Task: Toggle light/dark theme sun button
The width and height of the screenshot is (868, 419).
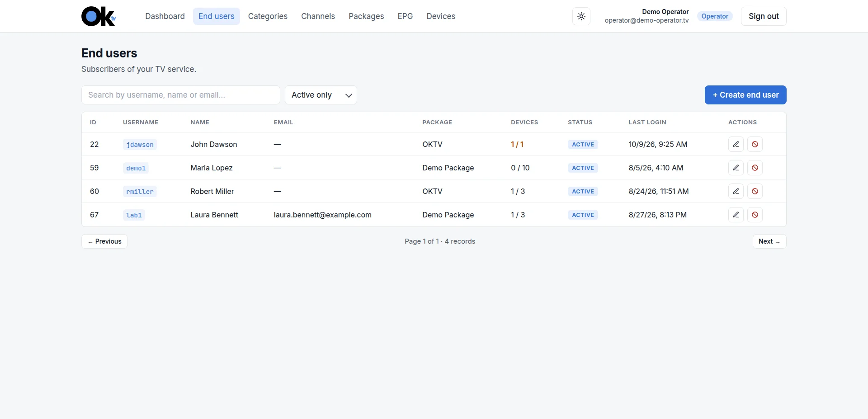Action: (581, 16)
